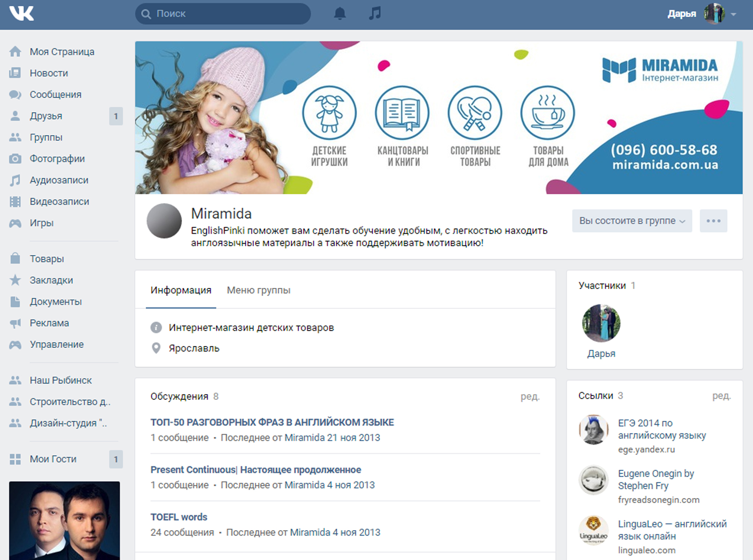The height and width of the screenshot is (560, 753).
Task: Click the chat bubble icon beside Сообщения
Action: (x=15, y=95)
